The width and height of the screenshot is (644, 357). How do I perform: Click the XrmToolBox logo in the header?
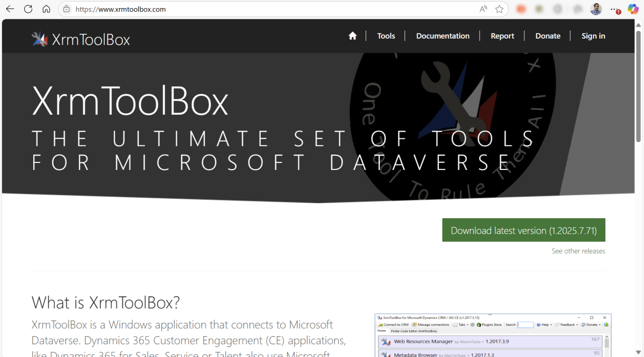81,39
